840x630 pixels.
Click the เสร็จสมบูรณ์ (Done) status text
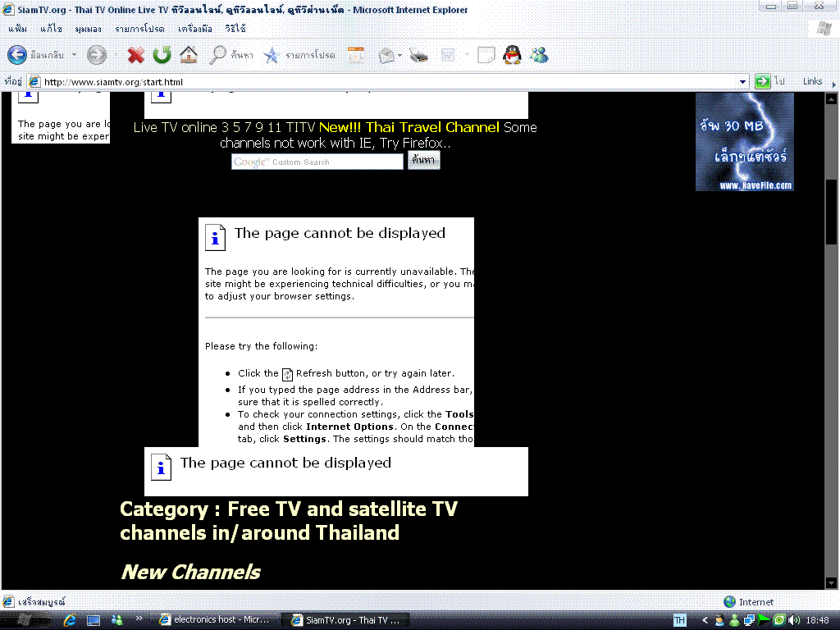point(42,602)
